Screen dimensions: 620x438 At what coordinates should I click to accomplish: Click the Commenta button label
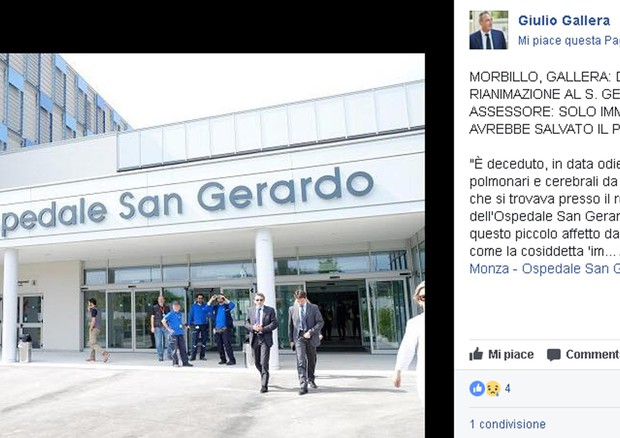click(593, 354)
